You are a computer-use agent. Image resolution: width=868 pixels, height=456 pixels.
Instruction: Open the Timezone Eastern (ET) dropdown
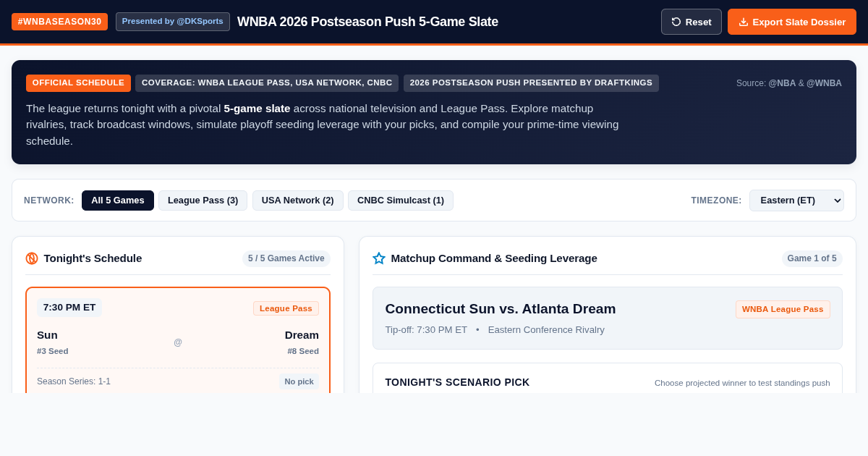[x=796, y=200]
